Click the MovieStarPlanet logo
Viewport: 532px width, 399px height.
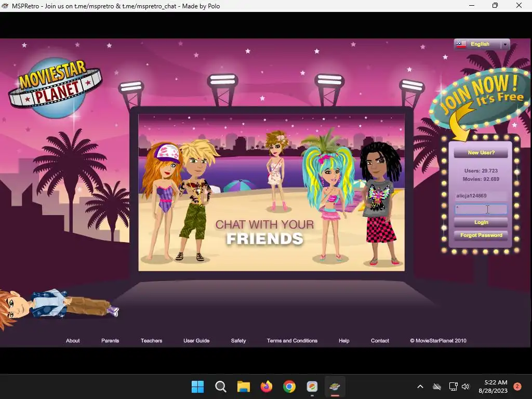coord(55,87)
